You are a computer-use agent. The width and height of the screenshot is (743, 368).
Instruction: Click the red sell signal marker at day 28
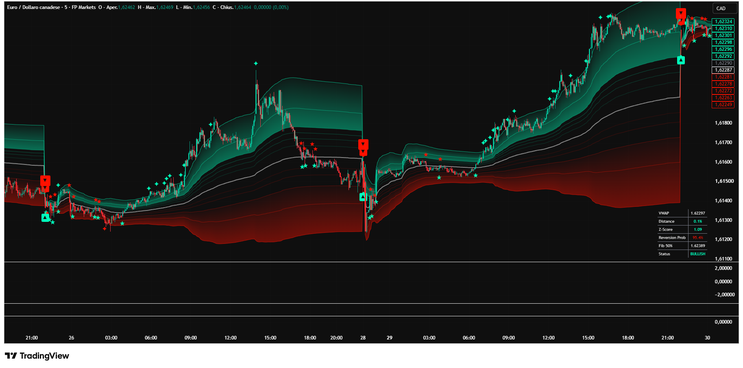click(x=363, y=144)
